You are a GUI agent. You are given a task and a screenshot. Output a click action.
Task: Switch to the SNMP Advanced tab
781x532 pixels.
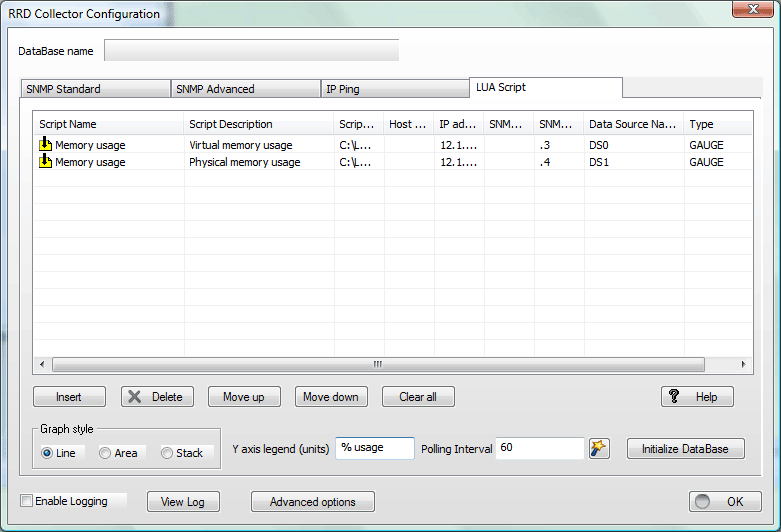pos(246,89)
